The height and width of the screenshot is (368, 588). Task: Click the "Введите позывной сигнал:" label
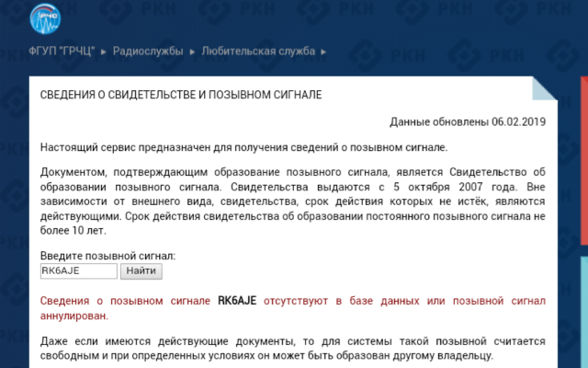[107, 255]
